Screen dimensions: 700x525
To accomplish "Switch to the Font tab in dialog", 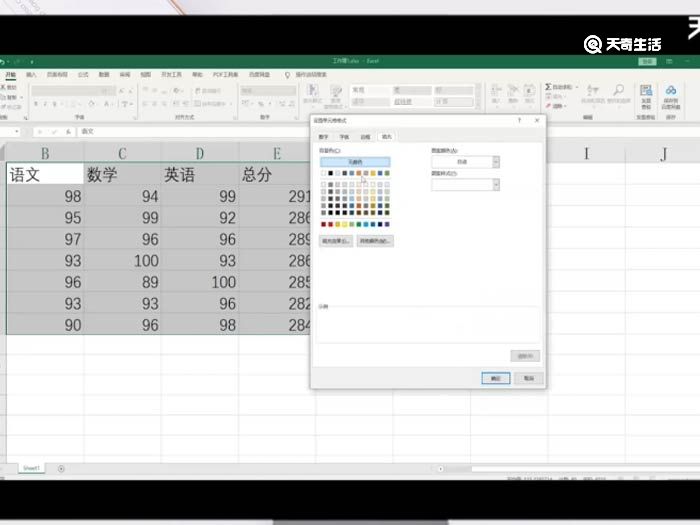I will [x=343, y=136].
